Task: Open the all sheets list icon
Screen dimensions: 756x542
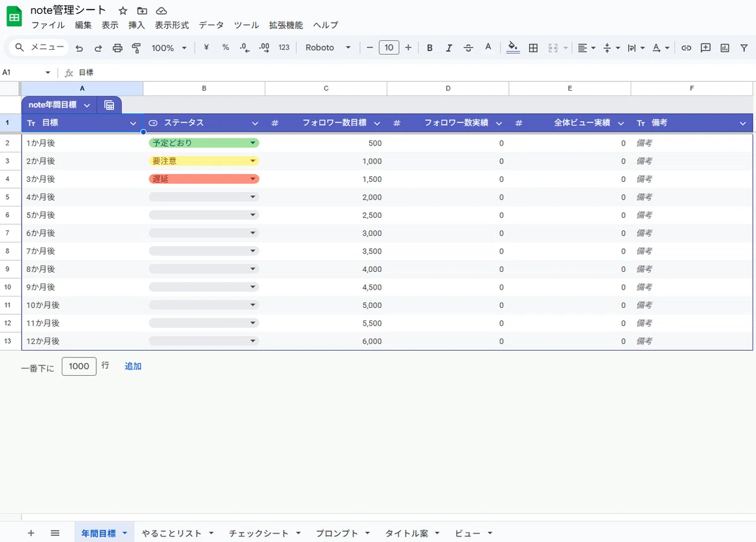Action: [x=55, y=533]
